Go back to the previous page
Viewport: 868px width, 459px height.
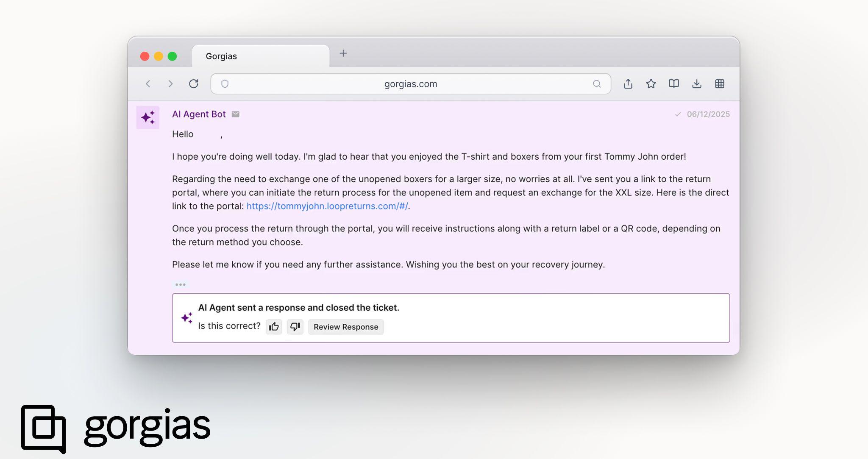point(148,84)
